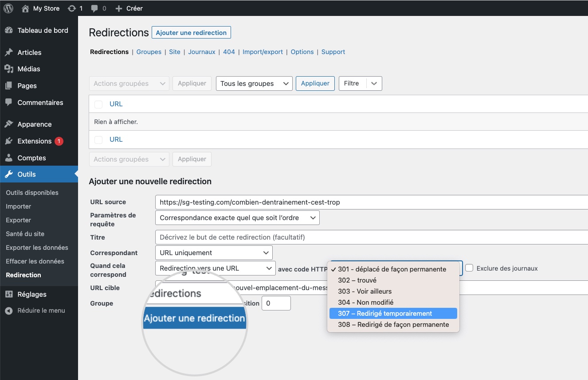The image size is (588, 380).
Task: Enable the Exclure des journaux checkbox
Action: point(469,268)
